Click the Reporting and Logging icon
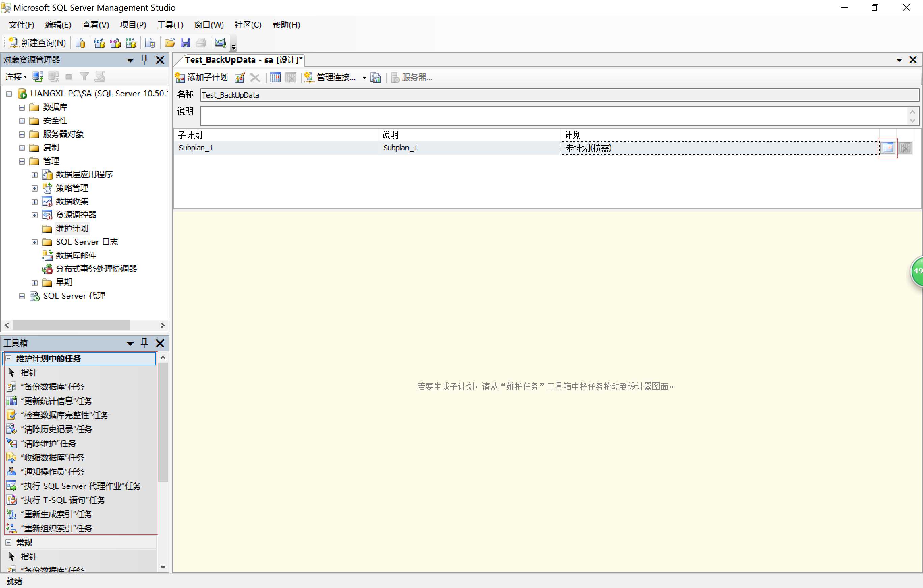The height and width of the screenshot is (588, 923). pyautogui.click(x=375, y=78)
